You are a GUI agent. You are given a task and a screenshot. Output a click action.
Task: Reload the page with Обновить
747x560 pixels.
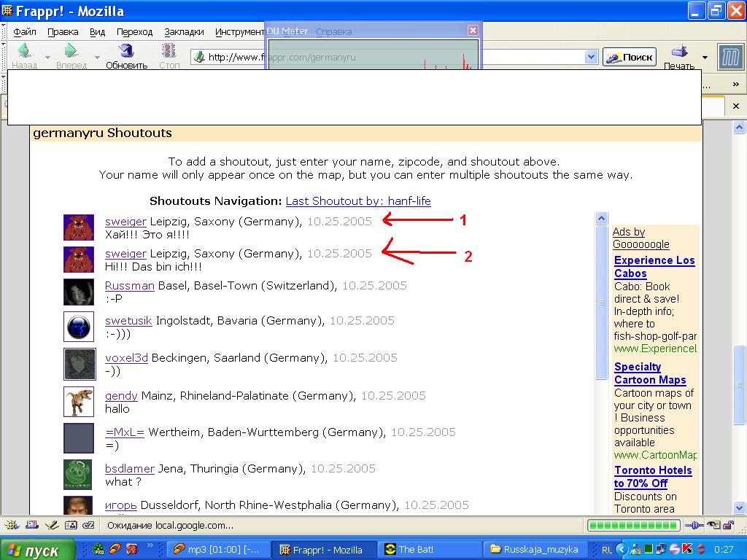tap(126, 51)
